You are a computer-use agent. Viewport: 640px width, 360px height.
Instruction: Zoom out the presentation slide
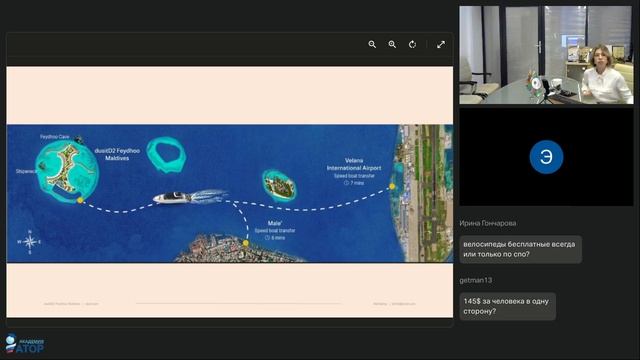click(x=372, y=44)
